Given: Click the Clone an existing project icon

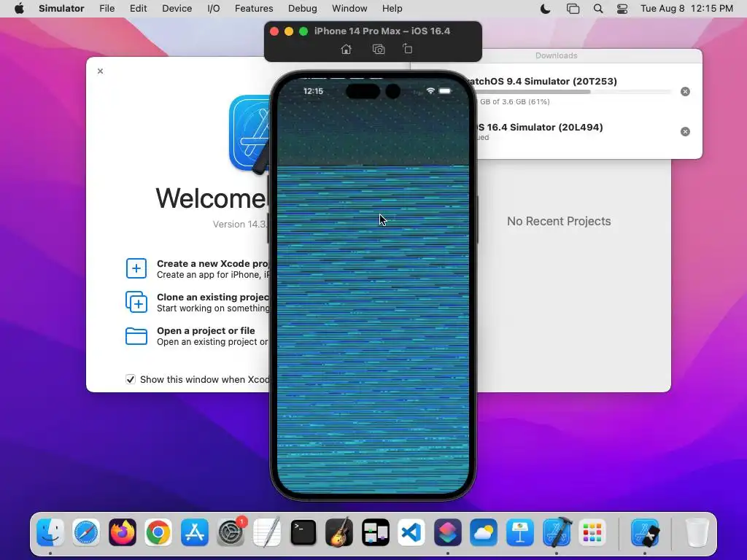Looking at the screenshot, I should (x=136, y=302).
